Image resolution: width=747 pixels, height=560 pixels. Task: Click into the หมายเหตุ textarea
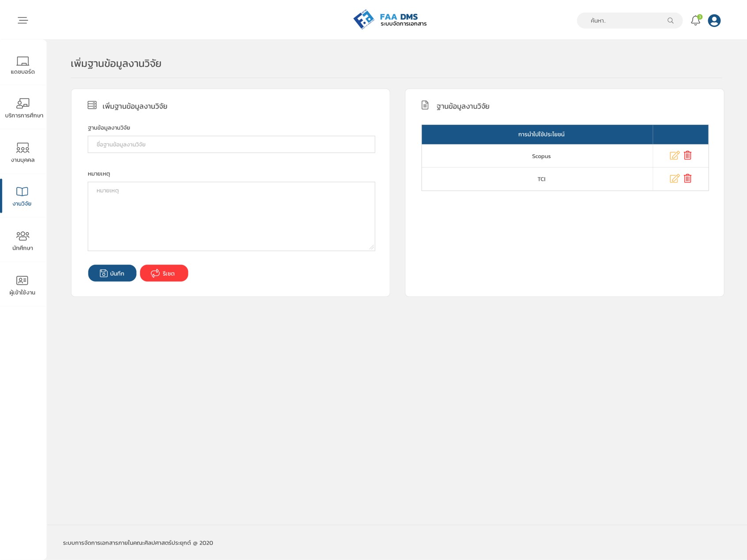click(x=231, y=216)
